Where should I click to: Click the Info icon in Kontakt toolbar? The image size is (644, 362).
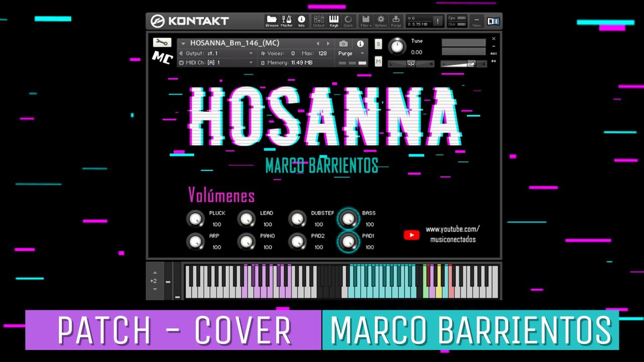[301, 21]
